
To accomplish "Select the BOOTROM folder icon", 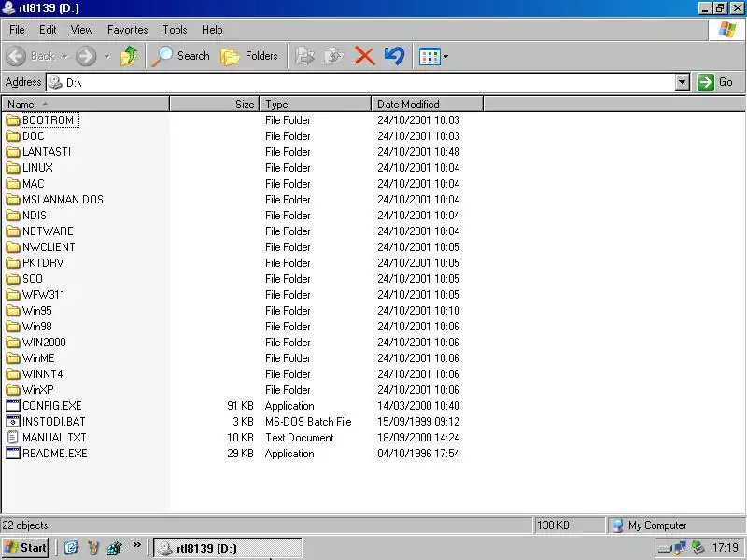I will (x=13, y=120).
